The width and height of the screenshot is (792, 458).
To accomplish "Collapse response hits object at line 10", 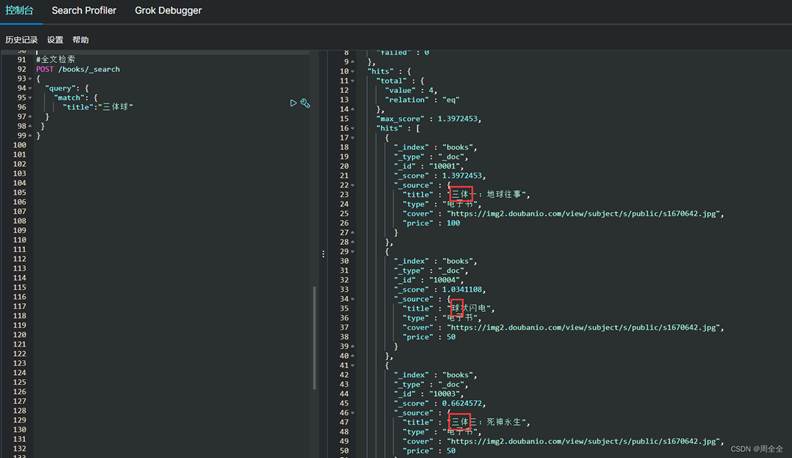I will click(353, 71).
